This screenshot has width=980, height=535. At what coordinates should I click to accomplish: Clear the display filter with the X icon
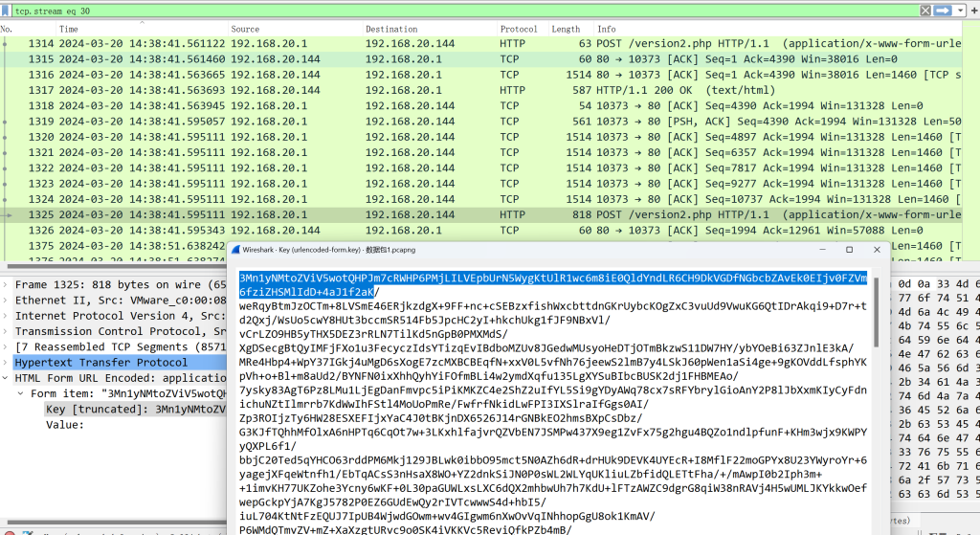point(926,10)
